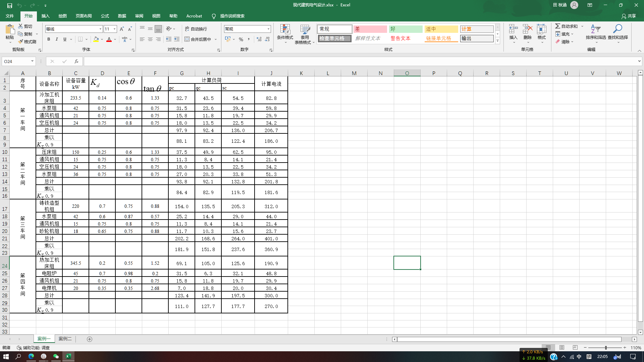
Task: Click the 复制 (Copy) button
Action: (25, 34)
